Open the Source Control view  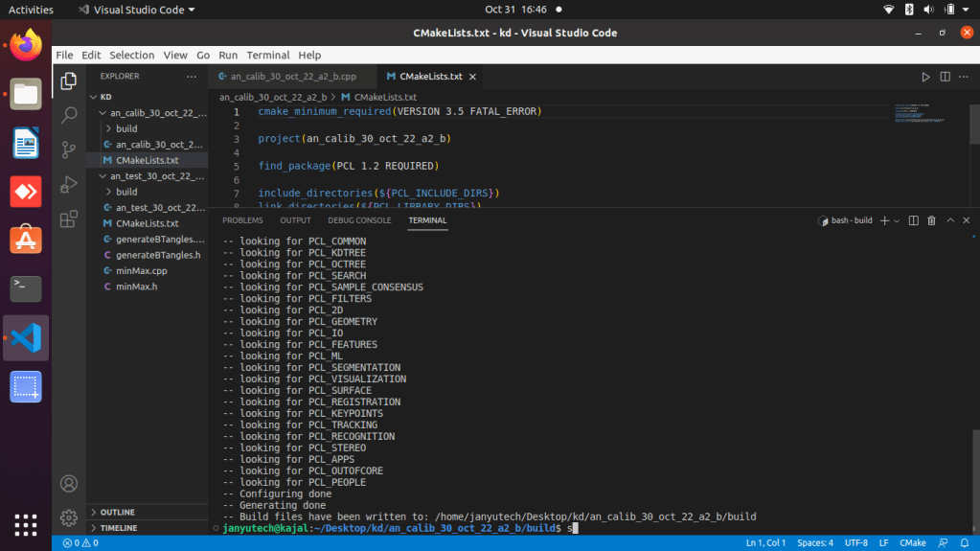tap(69, 149)
